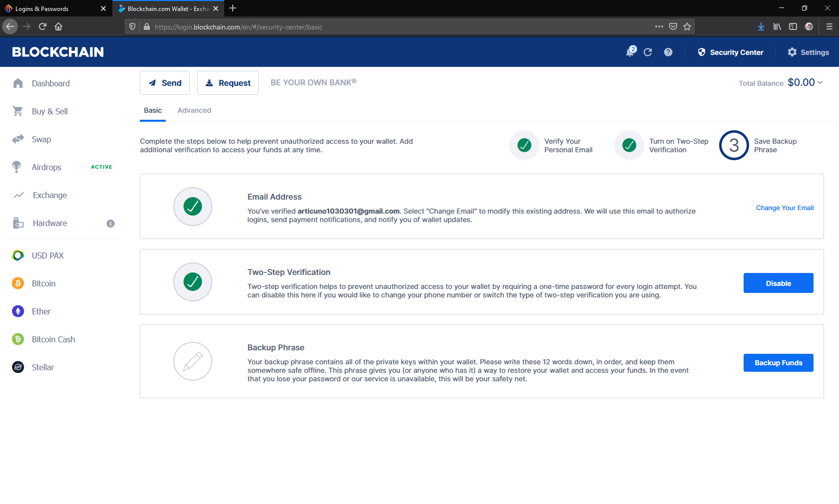Switch to the Advanced tab
The width and height of the screenshot is (839, 504).
click(194, 110)
